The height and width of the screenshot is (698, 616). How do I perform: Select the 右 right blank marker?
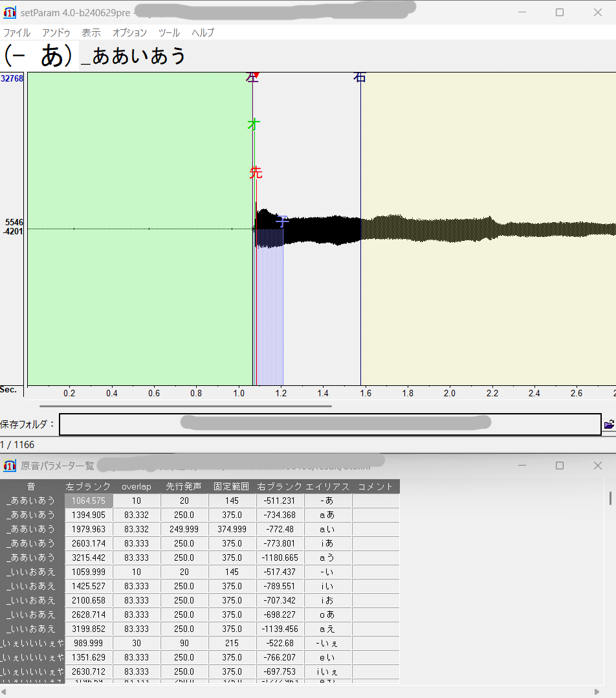[359, 78]
